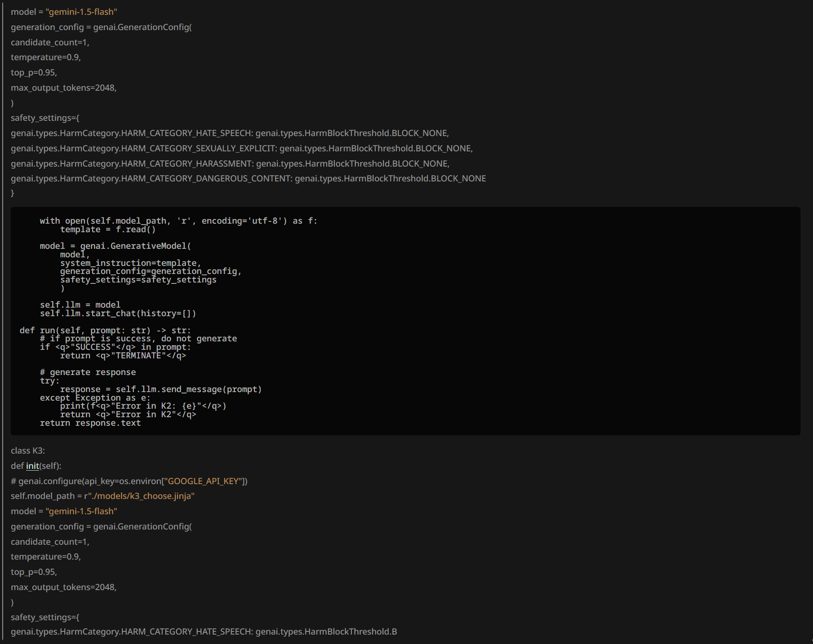
Task: Select the self.model_path k3_choose.jinja line
Action: (102, 496)
